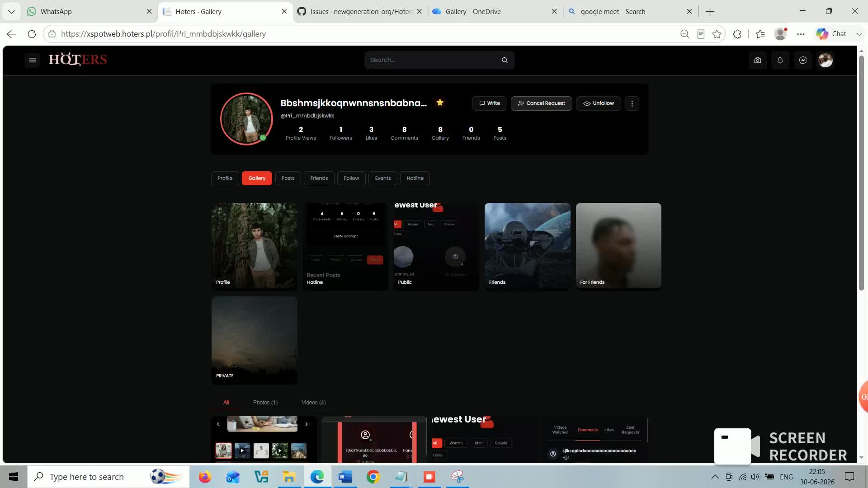Open the PRIVATE album thumbnail
This screenshot has width=868, height=488.
point(255,340)
